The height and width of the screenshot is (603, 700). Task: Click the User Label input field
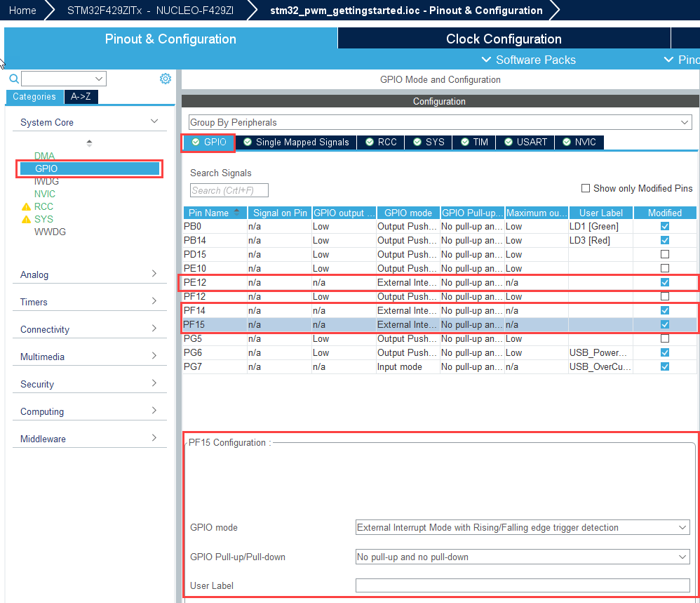pos(523,585)
